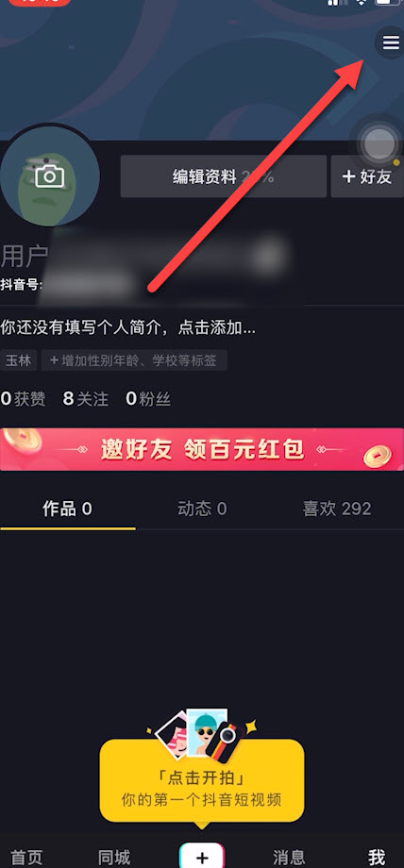Open the 消息 bottom navigation item
The width and height of the screenshot is (404, 868).
(x=289, y=857)
